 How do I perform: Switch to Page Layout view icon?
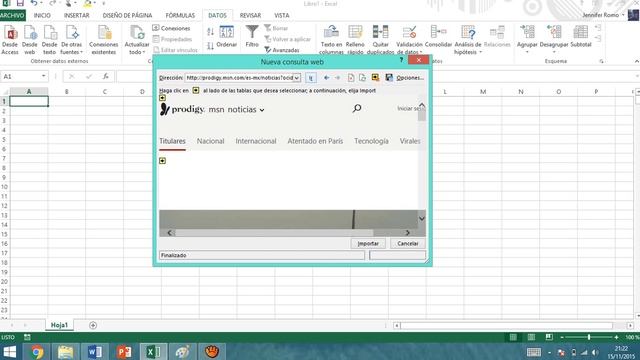pos(531,337)
